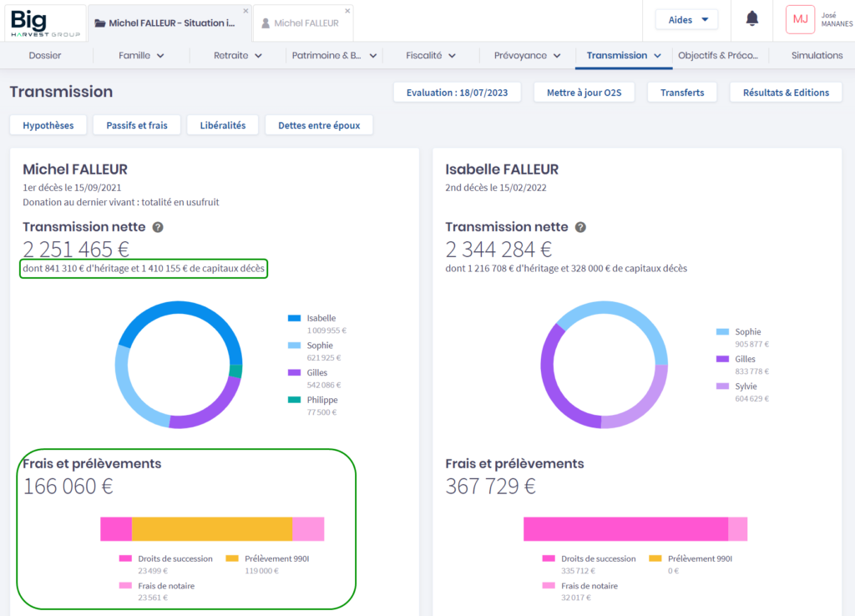855x616 pixels.
Task: Click the notification bell icon
Action: 751,19
